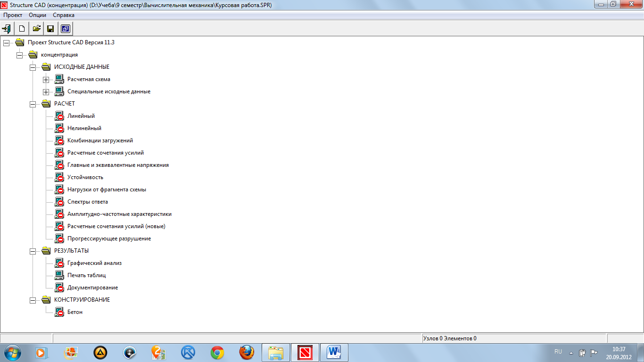Select the ИСХОДНЫЕ ДАННЫЕ label

(x=82, y=67)
